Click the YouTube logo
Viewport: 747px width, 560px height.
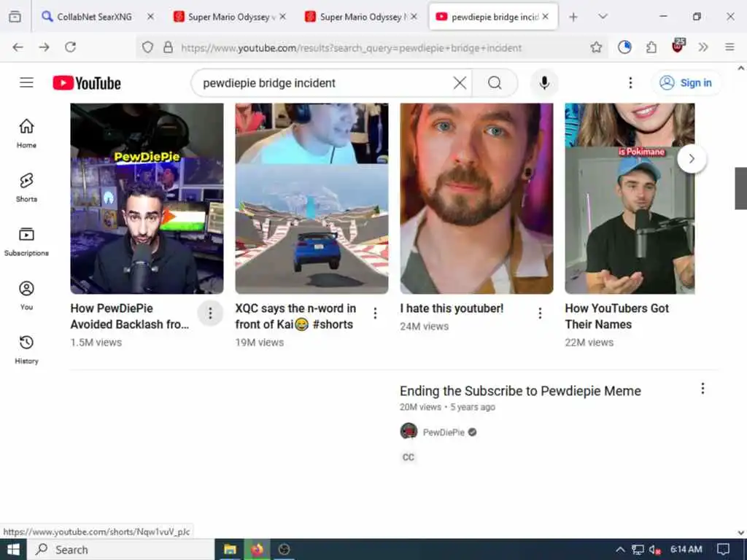(87, 83)
